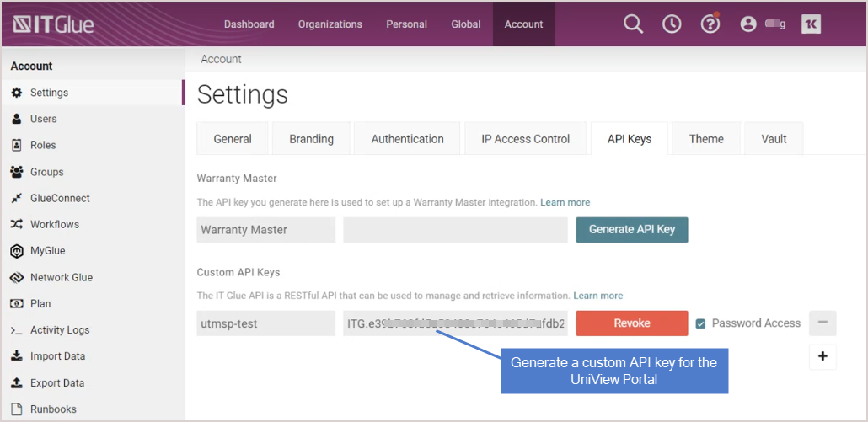Switch to the IP Access Control tab
Screen dimensions: 868x422
pyautogui.click(x=525, y=139)
